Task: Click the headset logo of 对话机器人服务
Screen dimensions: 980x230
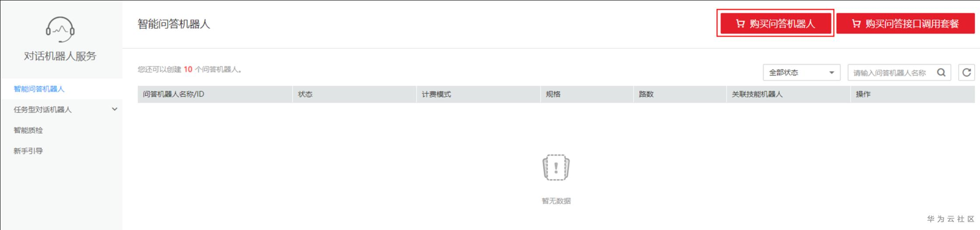Action: click(x=60, y=29)
